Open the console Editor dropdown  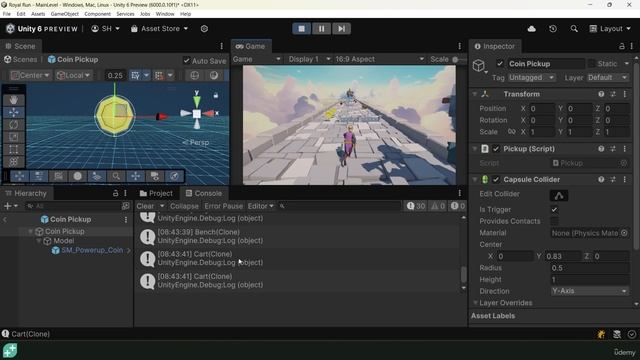click(260, 206)
